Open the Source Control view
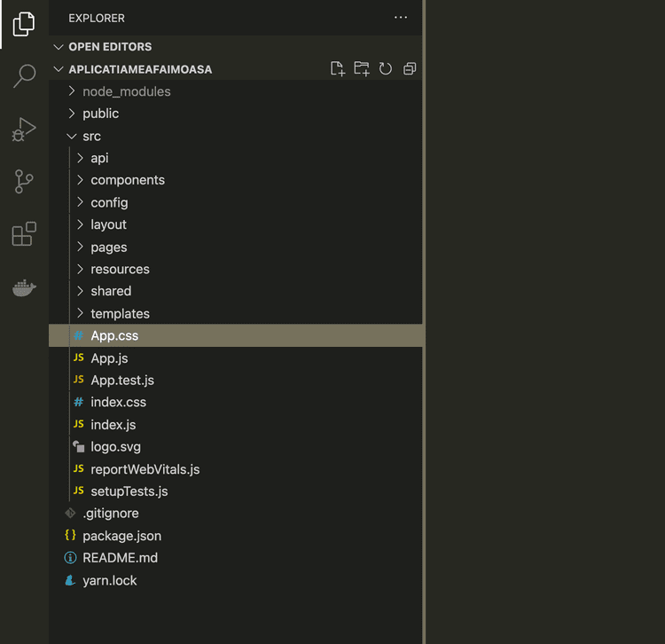The image size is (665, 644). tap(24, 182)
